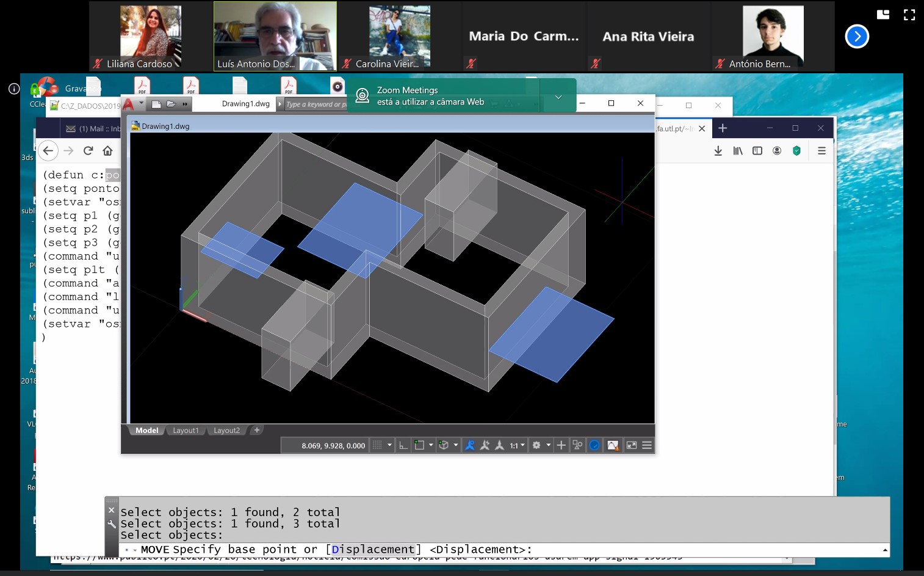
Task: Switch Zoom video layout view icon
Action: pyautogui.click(x=883, y=15)
